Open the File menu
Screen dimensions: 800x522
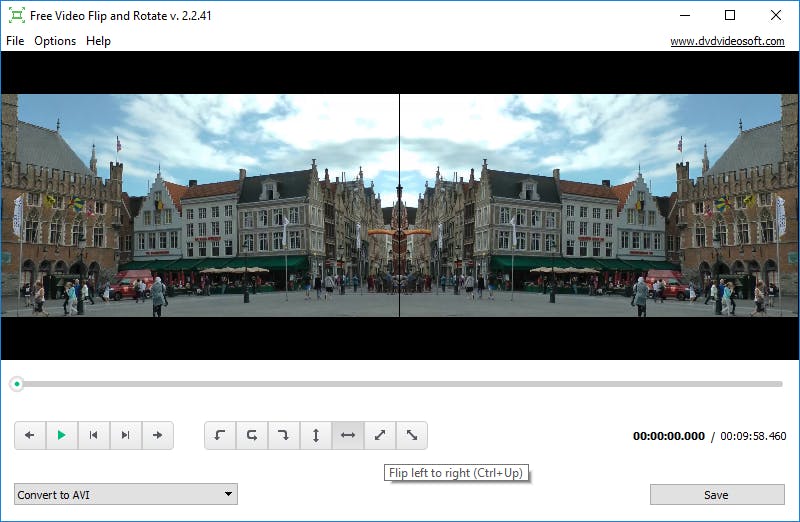click(x=15, y=41)
